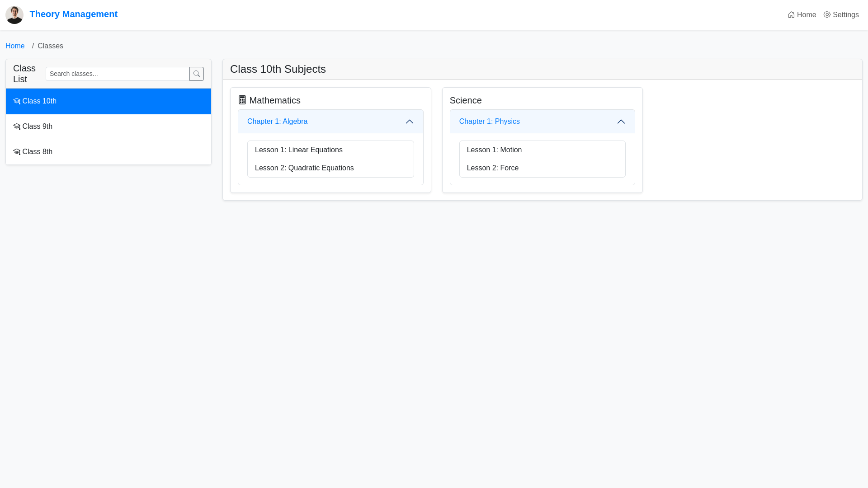The height and width of the screenshot is (488, 868).
Task: Collapse Chapter 1: Algebra with the chevron
Action: pos(410,122)
